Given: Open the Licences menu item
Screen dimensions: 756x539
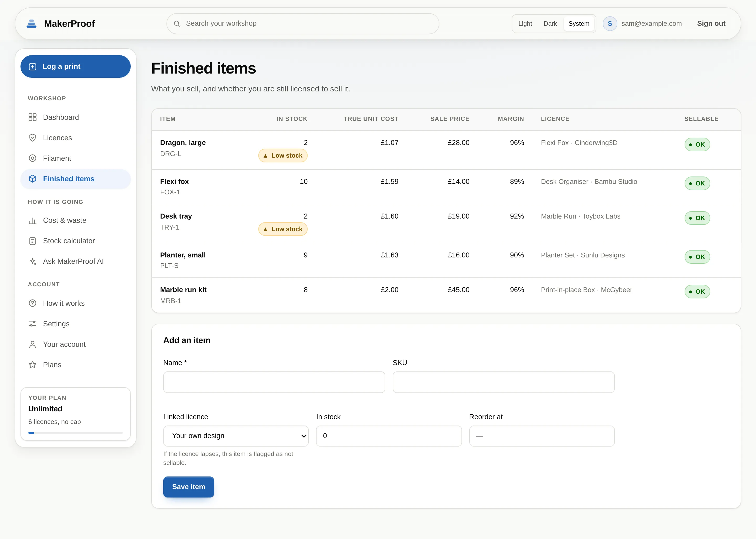Looking at the screenshot, I should (76, 138).
